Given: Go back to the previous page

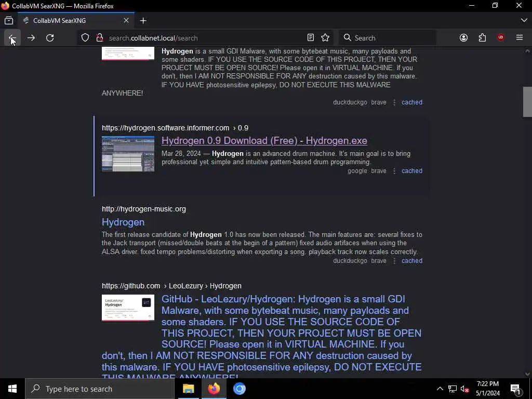Looking at the screenshot, I should [x=12, y=37].
